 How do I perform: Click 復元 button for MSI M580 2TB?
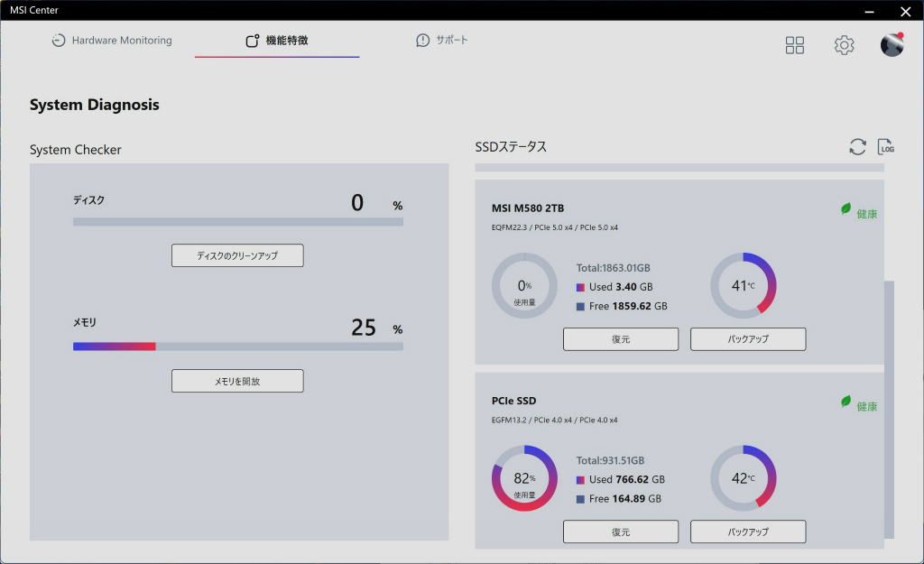click(621, 339)
